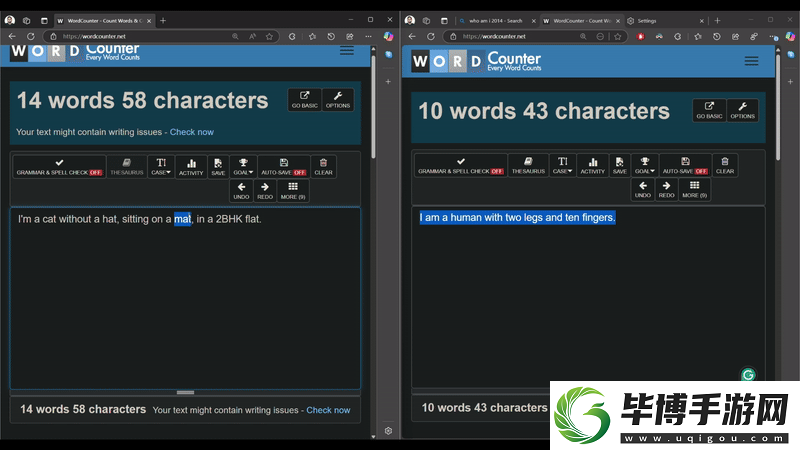Image resolution: width=800 pixels, height=450 pixels.
Task: Open profile avatar in the right browser
Action: click(x=410, y=20)
